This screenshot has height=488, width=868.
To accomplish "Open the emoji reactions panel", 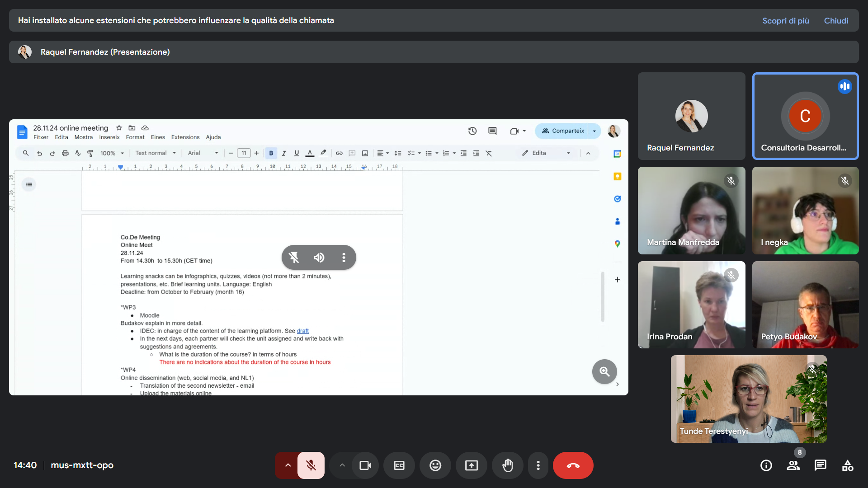I will pos(435,465).
